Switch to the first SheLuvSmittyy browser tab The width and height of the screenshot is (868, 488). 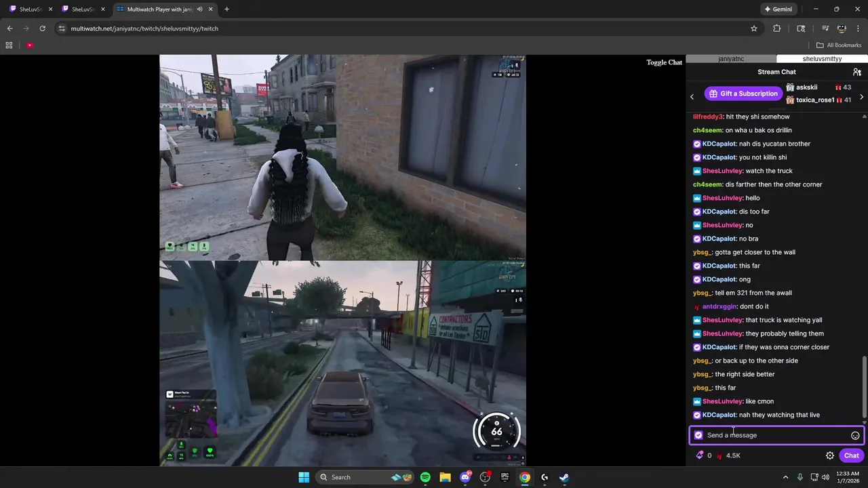coord(31,9)
